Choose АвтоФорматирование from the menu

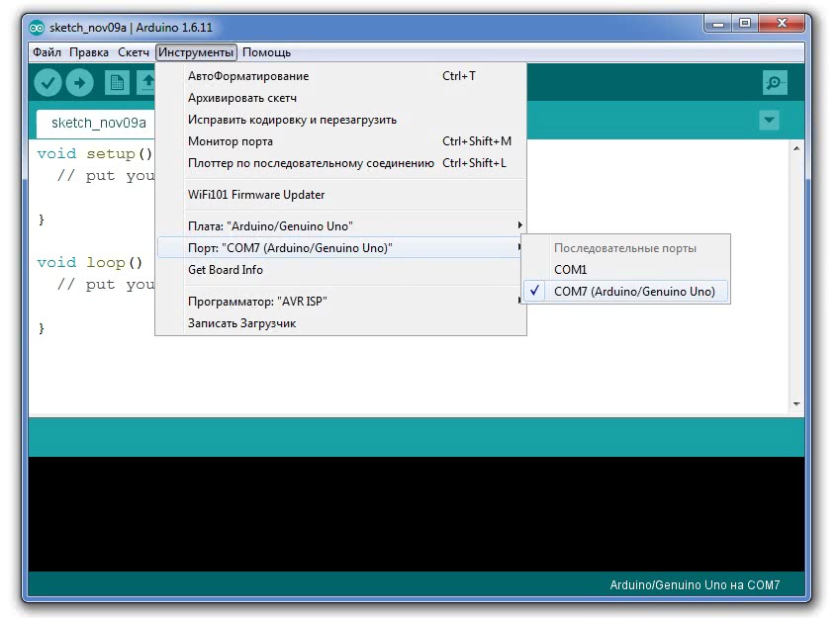(248, 76)
